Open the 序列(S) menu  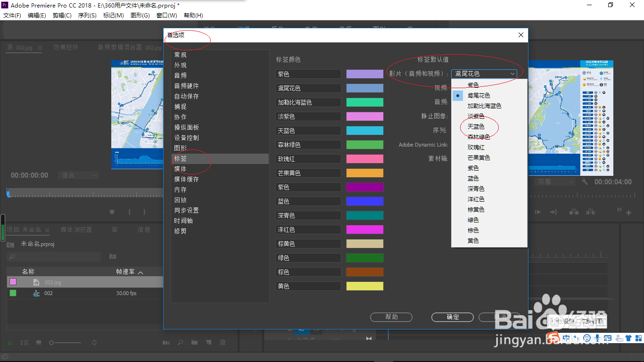(x=87, y=15)
